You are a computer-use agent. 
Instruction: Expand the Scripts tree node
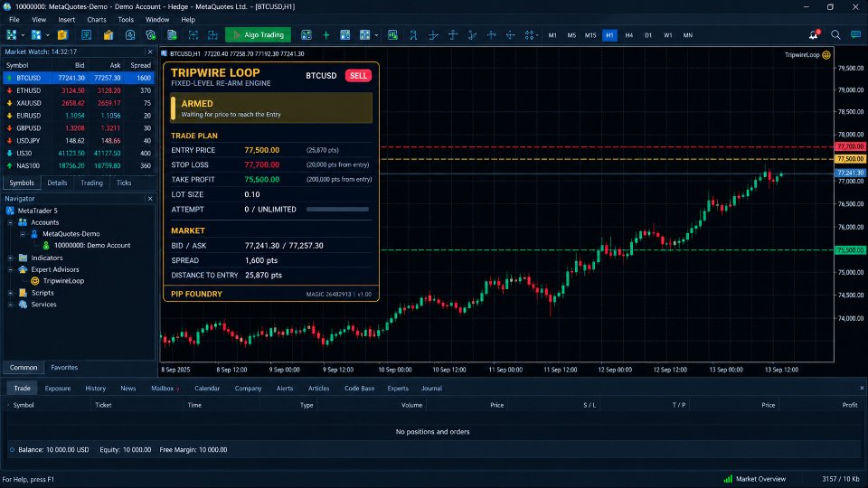(x=11, y=293)
